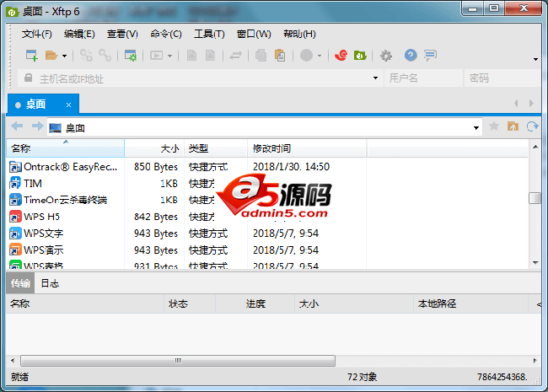Click the parent folder up icon
This screenshot has width=548, height=392.
[513, 126]
